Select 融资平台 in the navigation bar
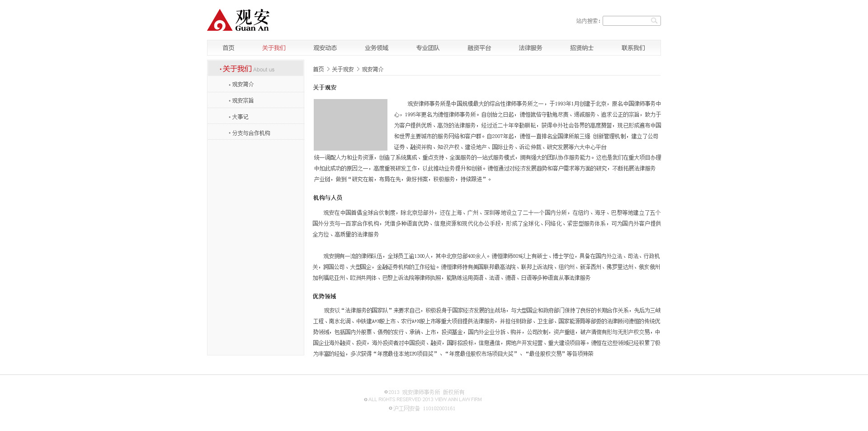 click(x=479, y=48)
